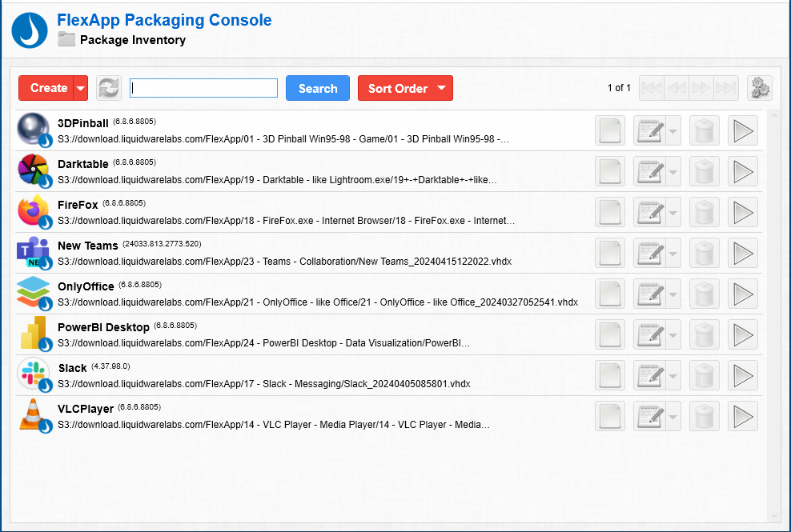Click into the search text field

(x=203, y=88)
